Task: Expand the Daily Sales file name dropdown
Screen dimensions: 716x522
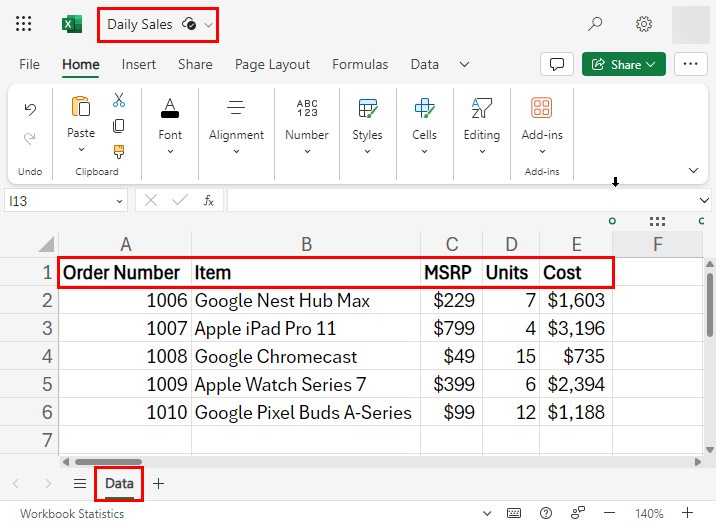Action: pyautogui.click(x=208, y=25)
